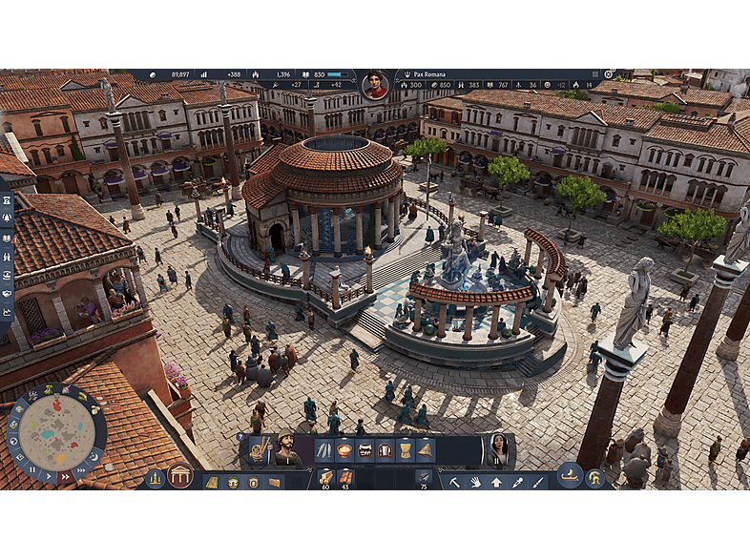Image resolution: width=750 pixels, height=560 pixels.
Task: Click the lavender fertility icon on the minimap ring
Action: point(32,396)
